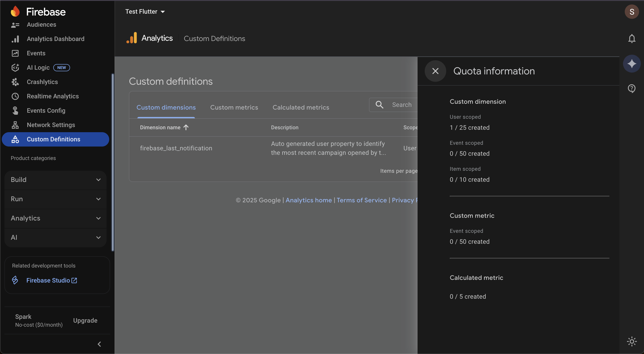Click the help question mark icon
This screenshot has height=354, width=644.
point(631,88)
